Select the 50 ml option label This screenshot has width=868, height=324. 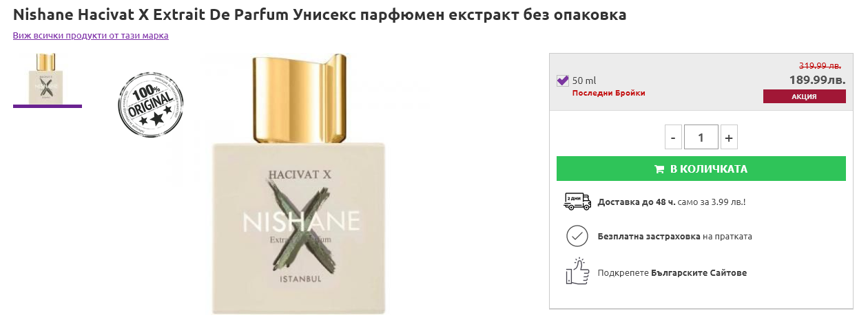tap(584, 80)
